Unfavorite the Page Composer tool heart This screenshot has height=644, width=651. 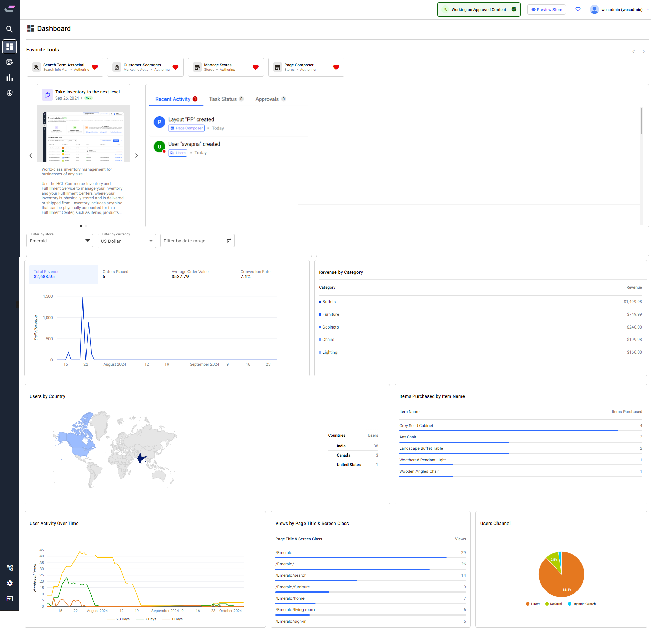[x=336, y=67]
